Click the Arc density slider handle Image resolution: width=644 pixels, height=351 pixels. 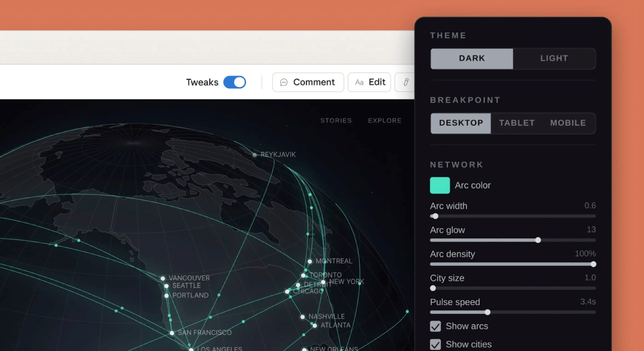(593, 264)
